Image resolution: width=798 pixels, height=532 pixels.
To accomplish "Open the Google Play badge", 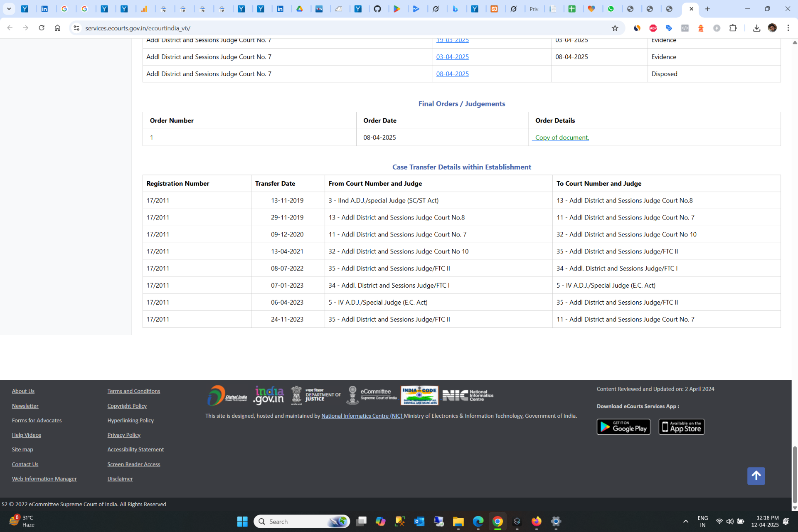I will point(623,427).
